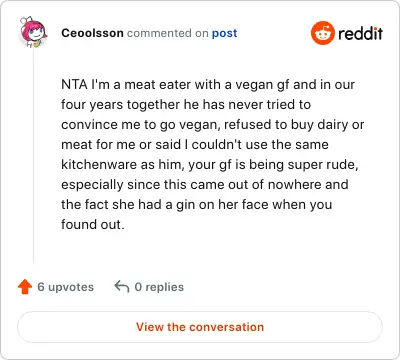Click the 'reddit' wordmark text
The height and width of the screenshot is (360, 400).
[x=360, y=33]
